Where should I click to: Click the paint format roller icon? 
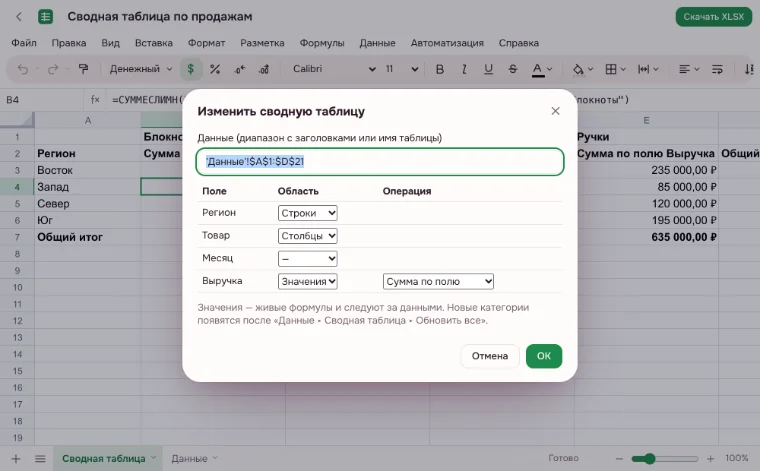pos(83,69)
